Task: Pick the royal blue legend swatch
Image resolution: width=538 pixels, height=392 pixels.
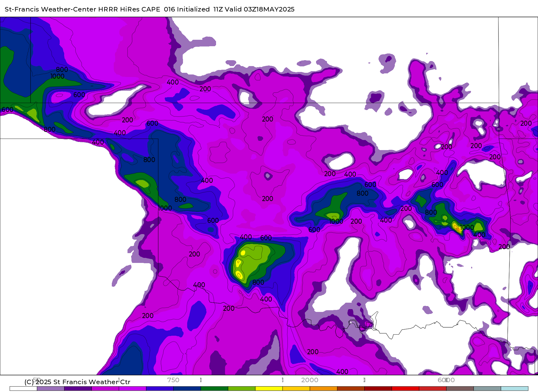Action: tap(160, 389)
